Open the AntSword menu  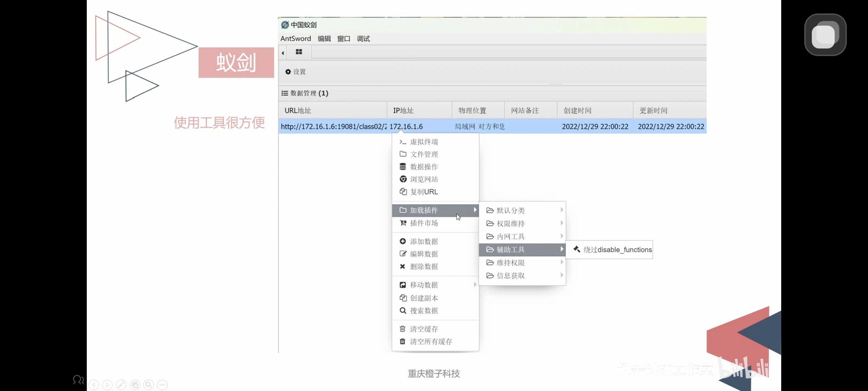295,38
